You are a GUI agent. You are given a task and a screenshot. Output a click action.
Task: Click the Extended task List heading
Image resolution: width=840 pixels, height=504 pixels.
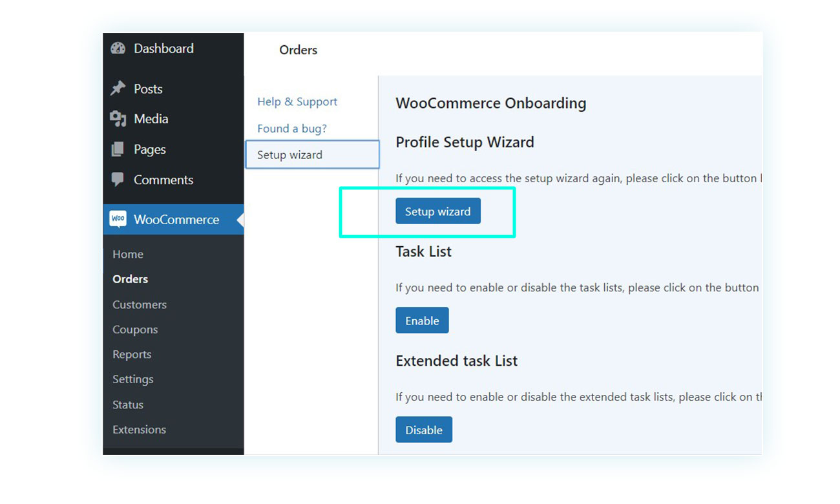point(457,361)
